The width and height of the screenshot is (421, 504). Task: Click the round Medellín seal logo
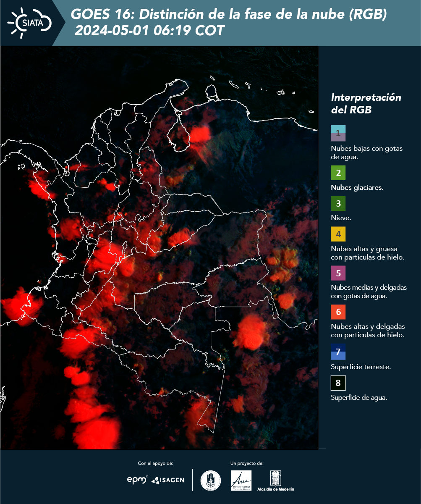click(x=211, y=480)
